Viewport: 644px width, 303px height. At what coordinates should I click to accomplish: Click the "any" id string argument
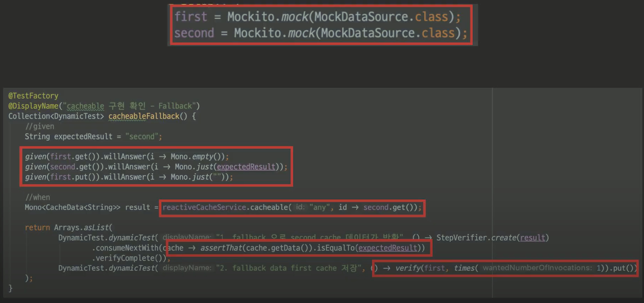(x=319, y=207)
